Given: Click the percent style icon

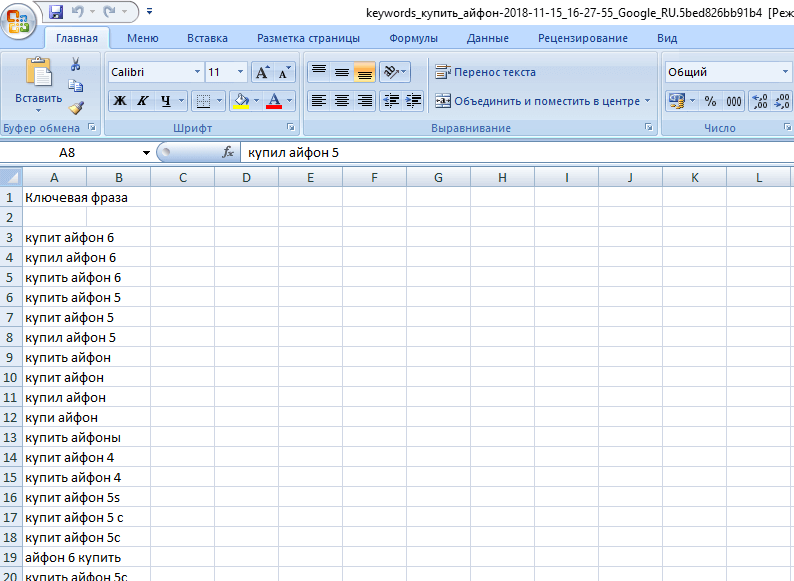Looking at the screenshot, I should [710, 101].
